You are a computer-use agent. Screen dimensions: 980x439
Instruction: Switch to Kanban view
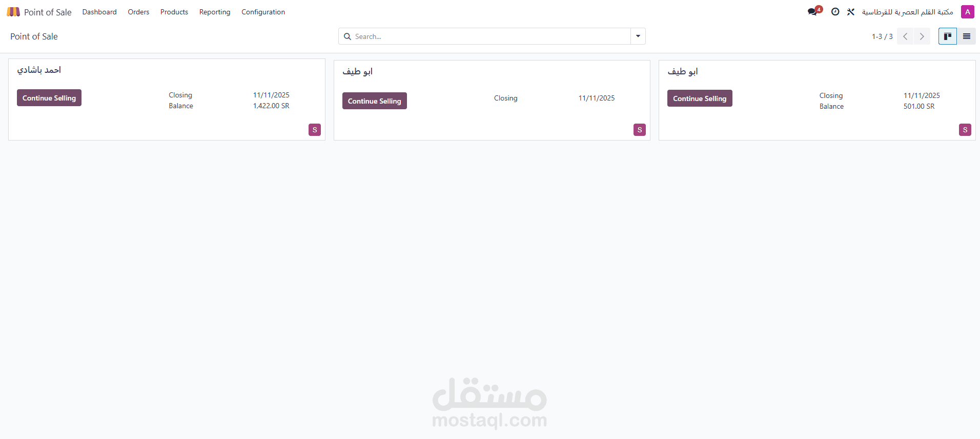pos(948,36)
